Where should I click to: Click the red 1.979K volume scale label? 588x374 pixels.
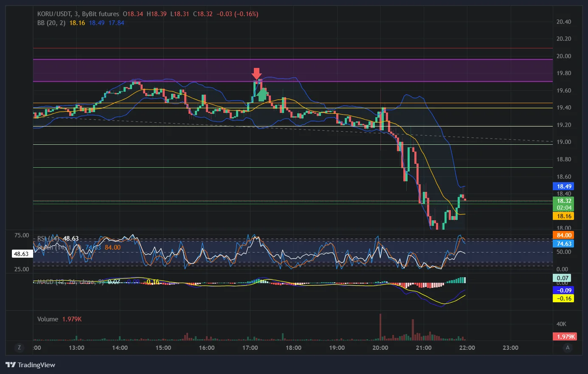565,337
